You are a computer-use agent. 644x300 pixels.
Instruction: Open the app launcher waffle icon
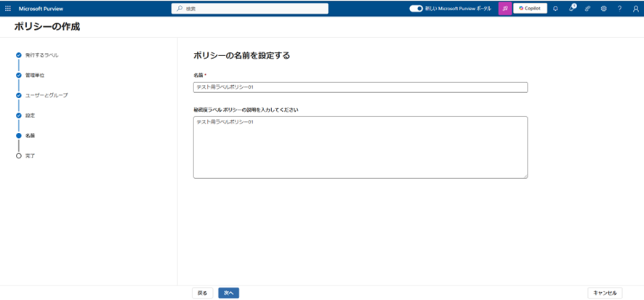point(8,9)
